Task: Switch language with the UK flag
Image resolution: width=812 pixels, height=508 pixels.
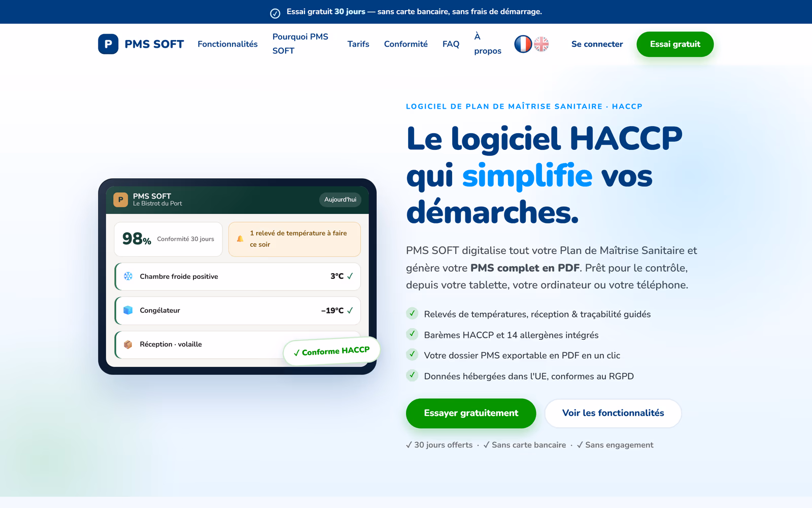Action: click(542, 44)
